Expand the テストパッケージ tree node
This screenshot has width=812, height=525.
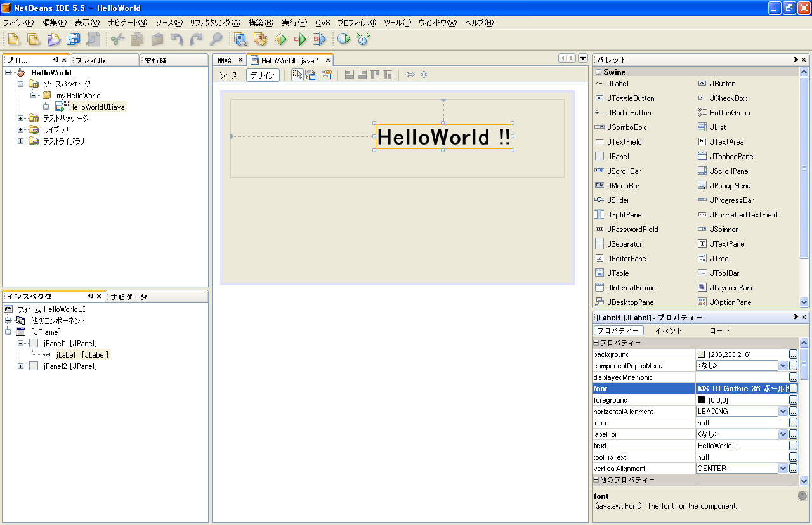tap(21, 119)
